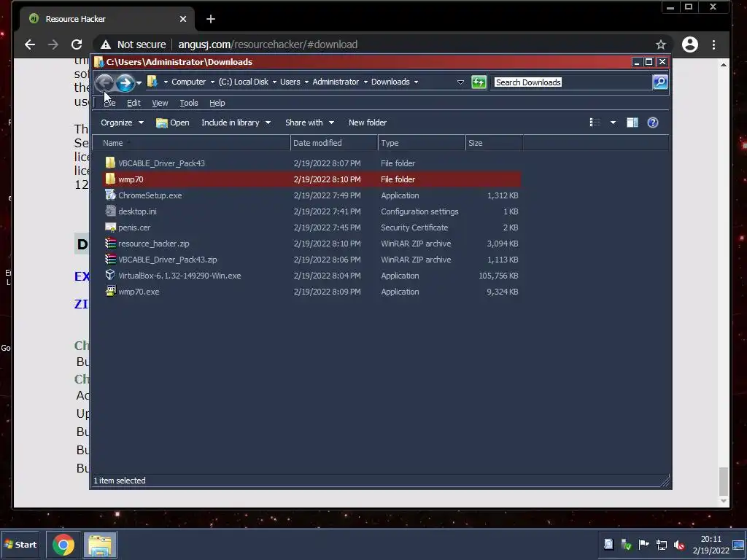The width and height of the screenshot is (747, 560).
Task: Open the Help menu in Explorer
Action: point(217,103)
